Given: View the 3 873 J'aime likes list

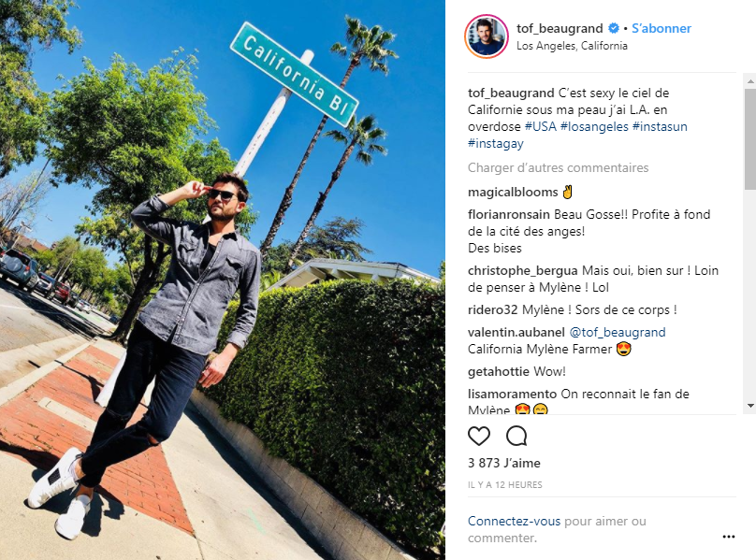Looking at the screenshot, I should (503, 463).
